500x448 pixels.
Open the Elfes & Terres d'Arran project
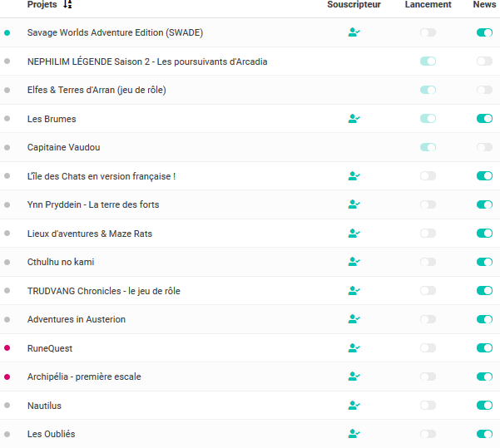[x=97, y=90]
